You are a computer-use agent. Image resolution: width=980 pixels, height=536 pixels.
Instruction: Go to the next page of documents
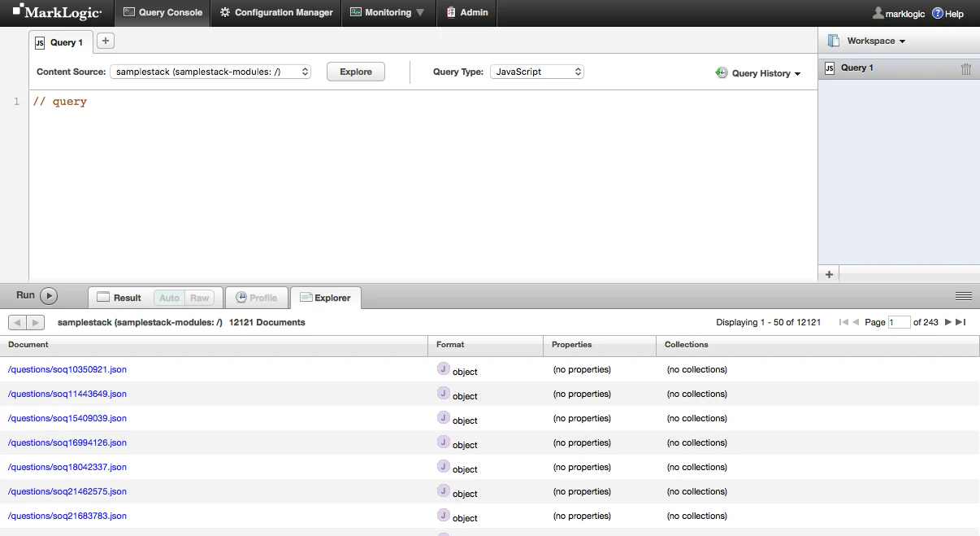tap(948, 322)
